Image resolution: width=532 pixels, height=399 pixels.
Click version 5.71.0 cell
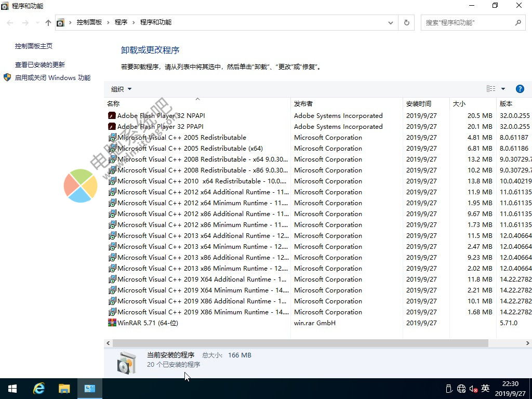[x=509, y=323]
